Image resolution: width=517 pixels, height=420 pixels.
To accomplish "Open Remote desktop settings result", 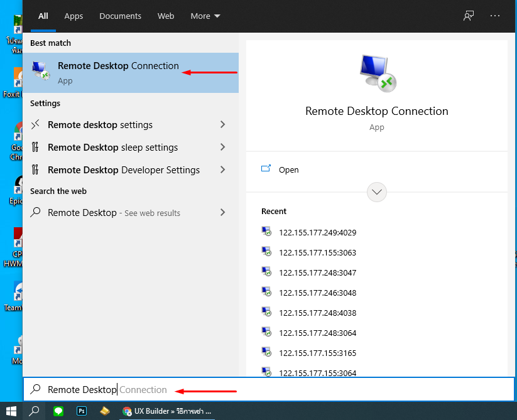I will 131,125.
